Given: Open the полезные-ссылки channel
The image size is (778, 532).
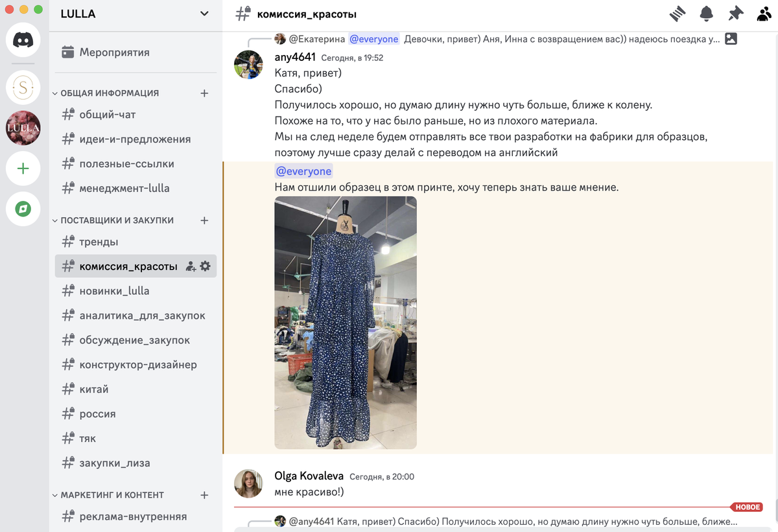Looking at the screenshot, I should 136,164.
